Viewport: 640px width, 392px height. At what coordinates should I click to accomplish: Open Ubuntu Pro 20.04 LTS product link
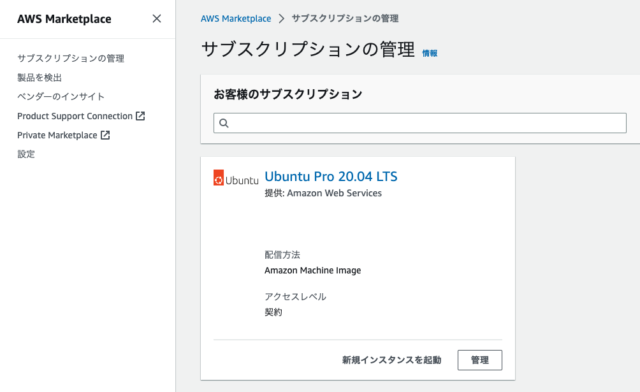pos(331,176)
